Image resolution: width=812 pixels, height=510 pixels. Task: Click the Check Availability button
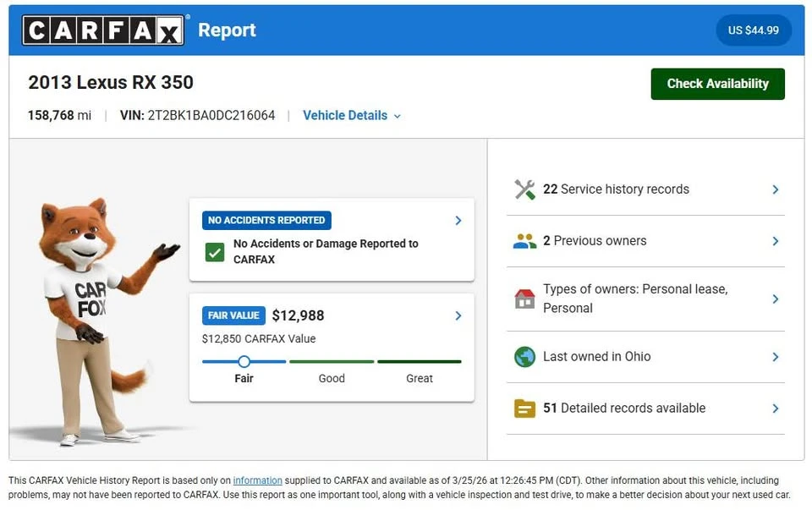pos(718,84)
